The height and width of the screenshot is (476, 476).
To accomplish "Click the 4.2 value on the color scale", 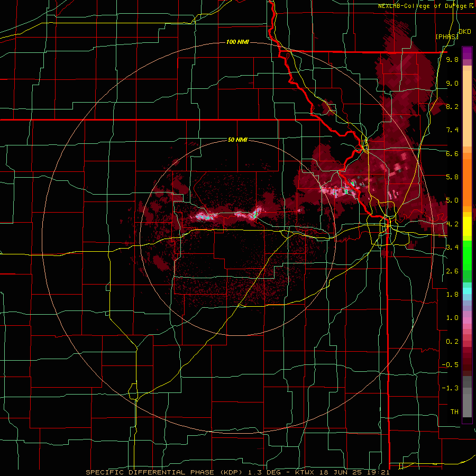I will [x=452, y=224].
